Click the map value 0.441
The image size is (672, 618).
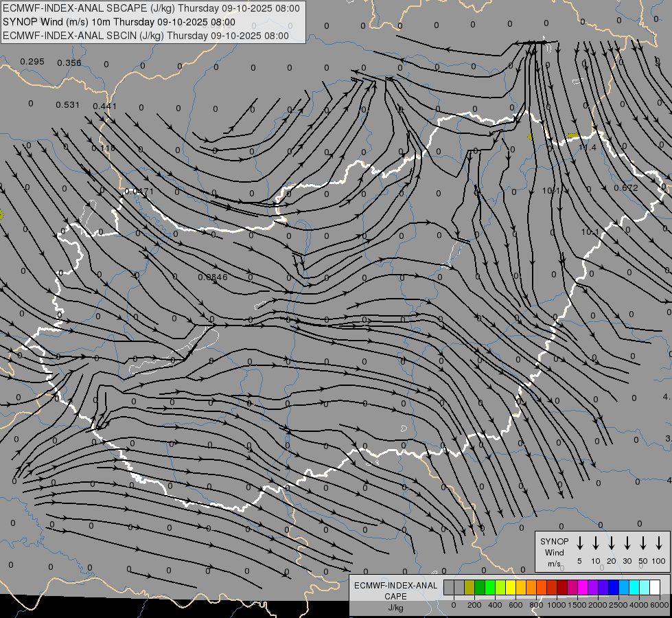click(x=104, y=106)
